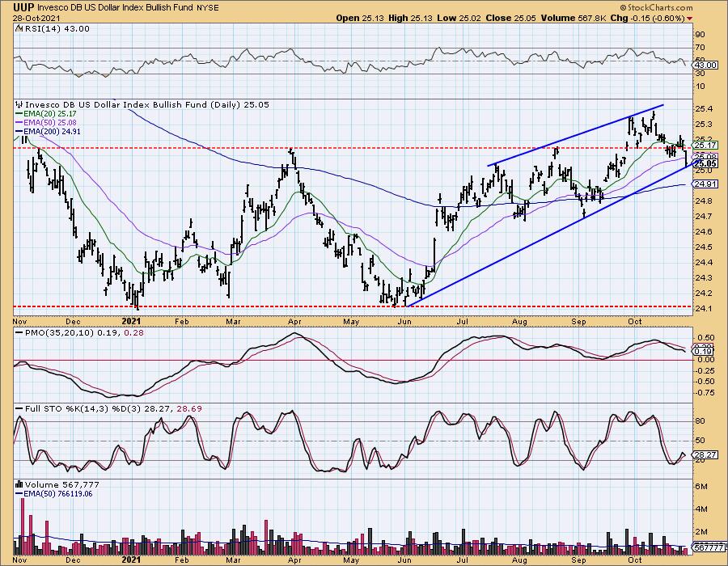This screenshot has width=728, height=566.
Task: Click the EMA(20) 25.17 legend text
Action: click(51, 114)
